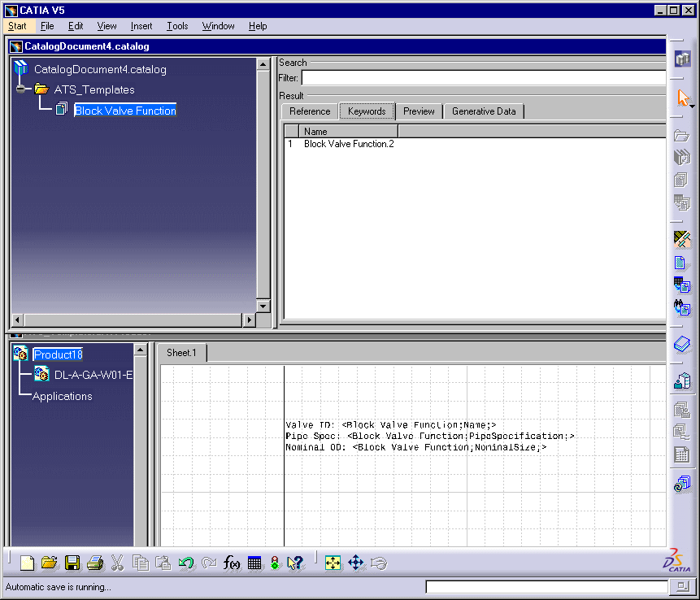Switch to the Preview tab
Screen dimensions: 700x600
click(419, 111)
